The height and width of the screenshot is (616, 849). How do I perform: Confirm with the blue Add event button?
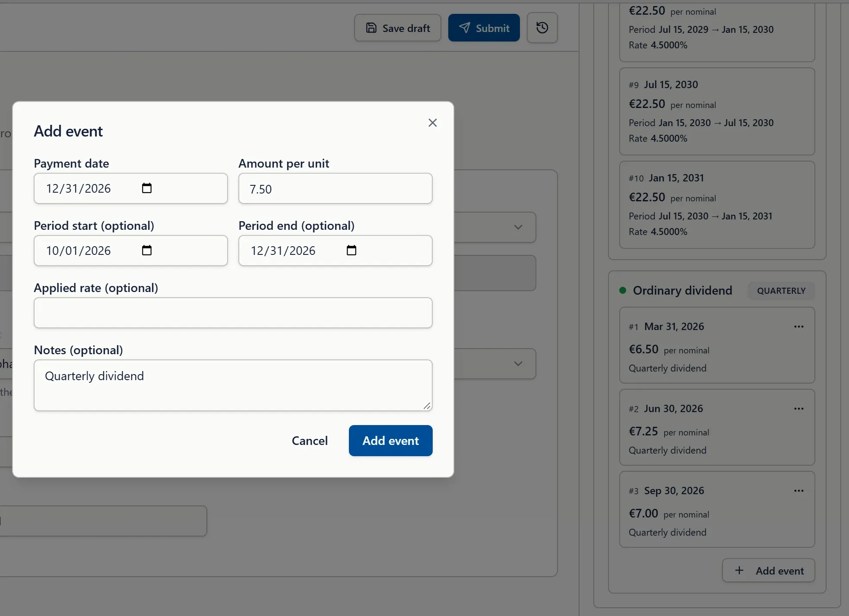(390, 441)
